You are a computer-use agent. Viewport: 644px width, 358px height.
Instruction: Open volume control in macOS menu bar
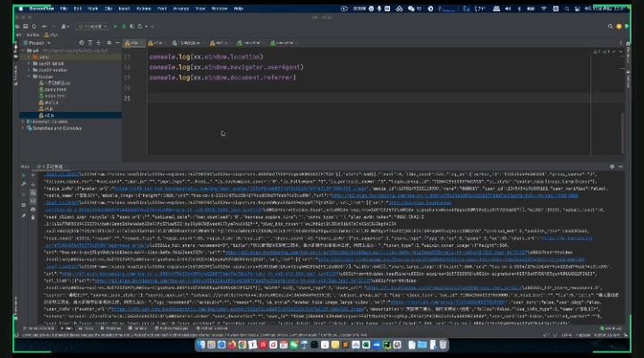pyautogui.click(x=508, y=9)
